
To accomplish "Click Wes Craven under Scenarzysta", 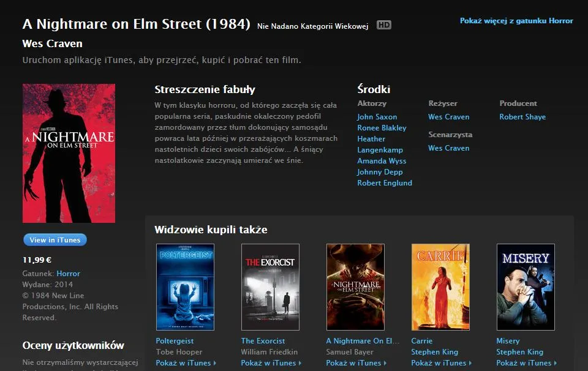I will coord(448,148).
